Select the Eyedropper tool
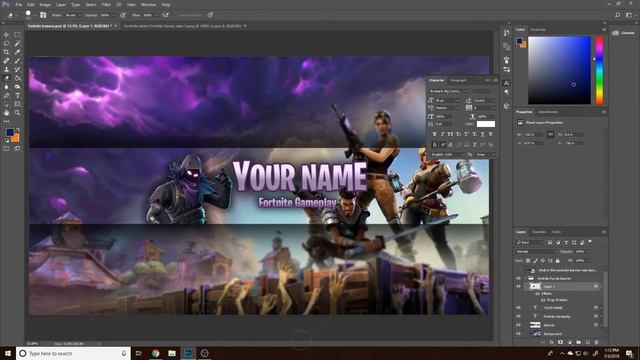 pos(18,52)
